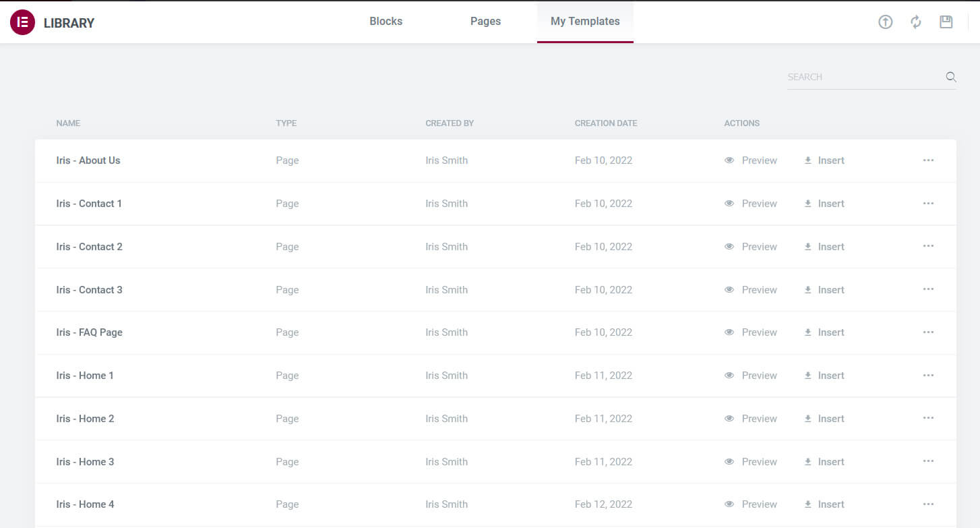Open the three-dot menu for Iris - Contact 2

[x=928, y=246]
